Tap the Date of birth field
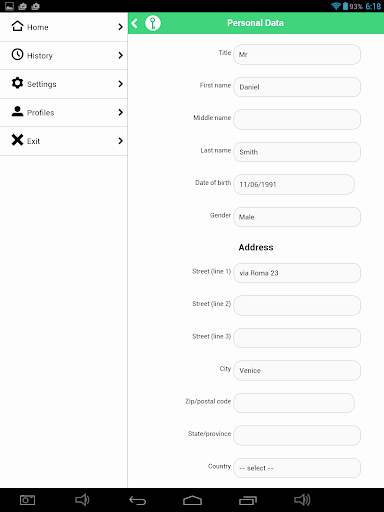384x512 pixels. pyautogui.click(x=294, y=184)
